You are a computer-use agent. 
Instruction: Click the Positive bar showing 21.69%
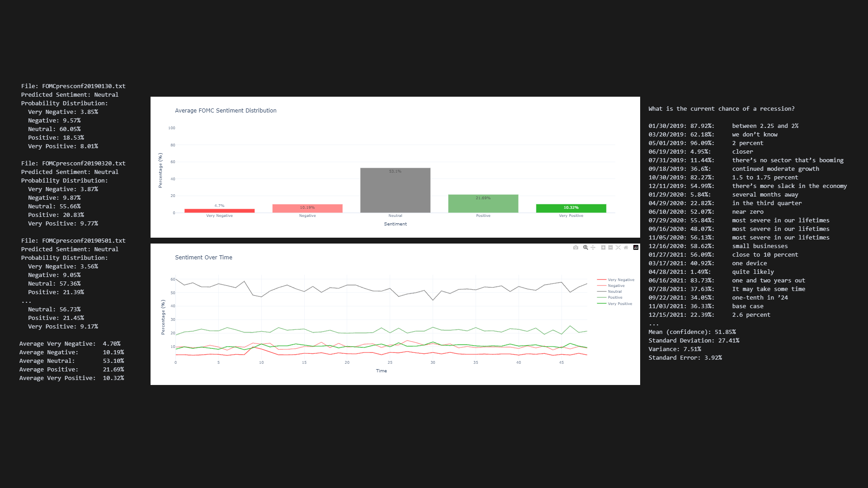coord(483,204)
